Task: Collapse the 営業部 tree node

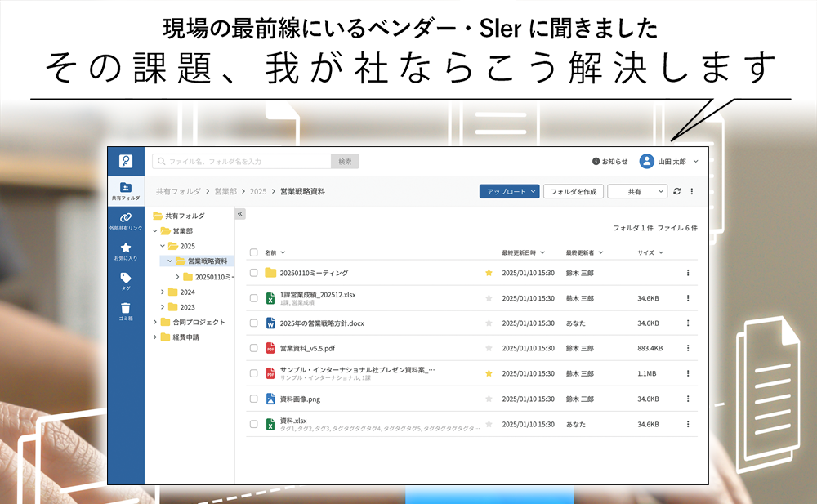Action: (x=155, y=231)
